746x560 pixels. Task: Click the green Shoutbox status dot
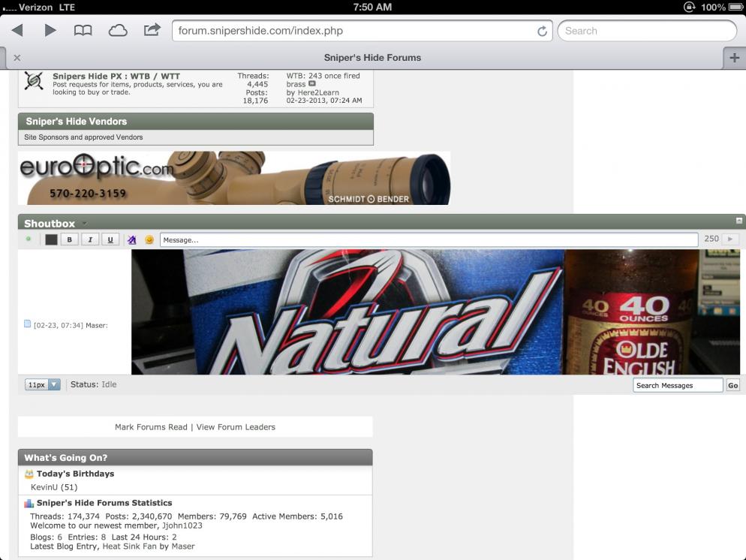pyautogui.click(x=29, y=239)
